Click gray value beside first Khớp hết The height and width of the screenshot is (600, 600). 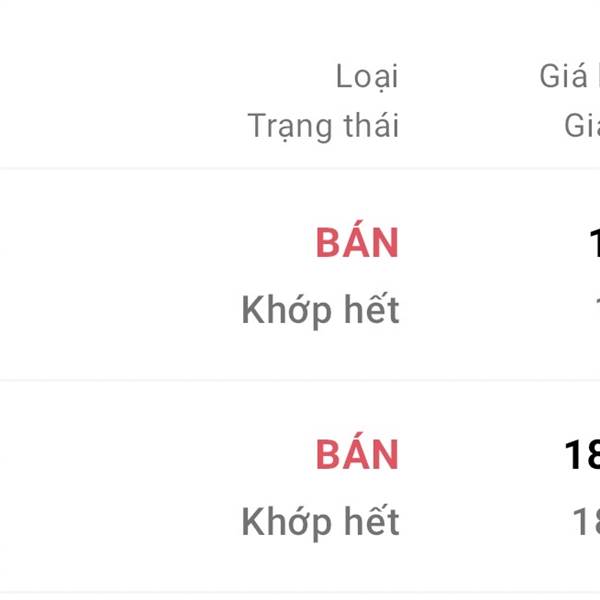click(x=596, y=311)
